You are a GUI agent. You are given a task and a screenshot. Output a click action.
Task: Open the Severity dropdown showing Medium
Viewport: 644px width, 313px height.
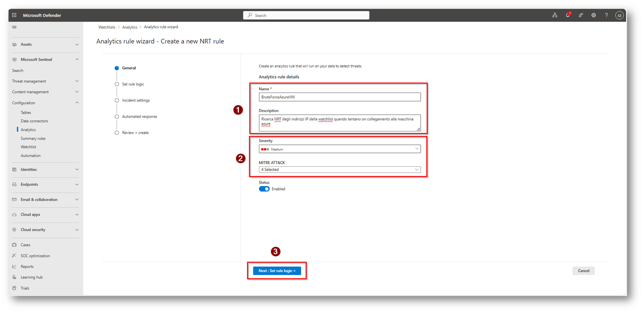[340, 149]
